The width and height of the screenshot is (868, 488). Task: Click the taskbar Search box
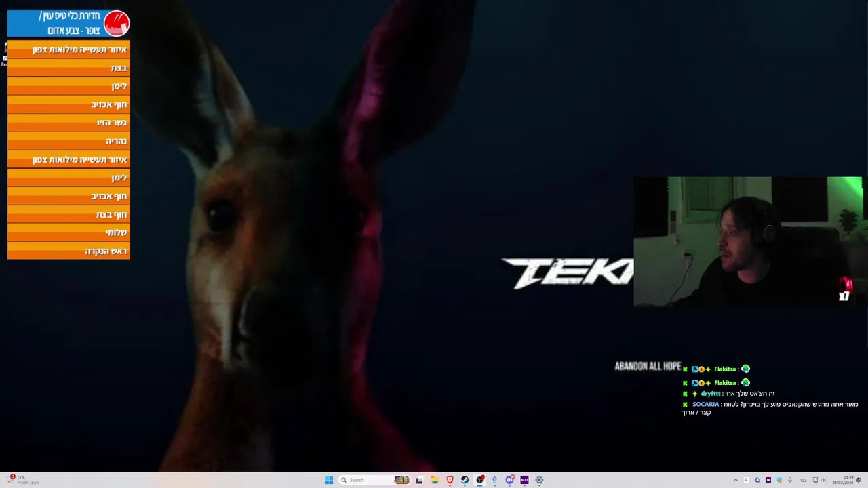pos(376,480)
